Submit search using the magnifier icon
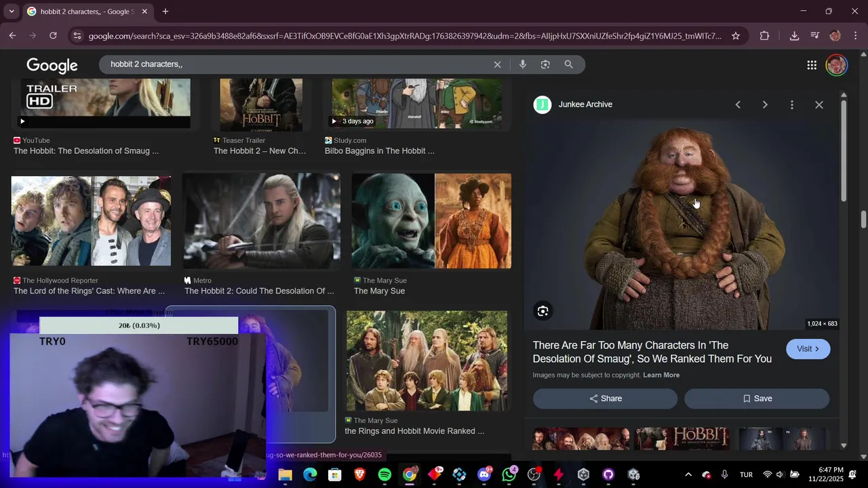The width and height of the screenshot is (868, 488). 568,64
